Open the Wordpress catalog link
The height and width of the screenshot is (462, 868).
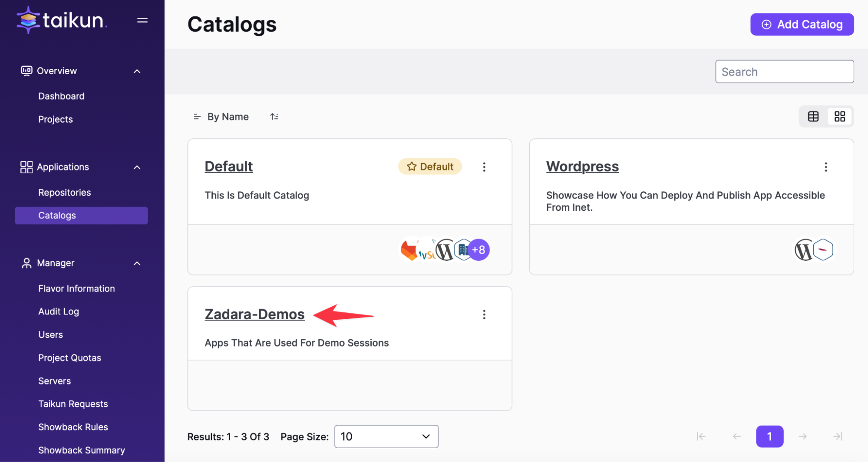coord(582,167)
